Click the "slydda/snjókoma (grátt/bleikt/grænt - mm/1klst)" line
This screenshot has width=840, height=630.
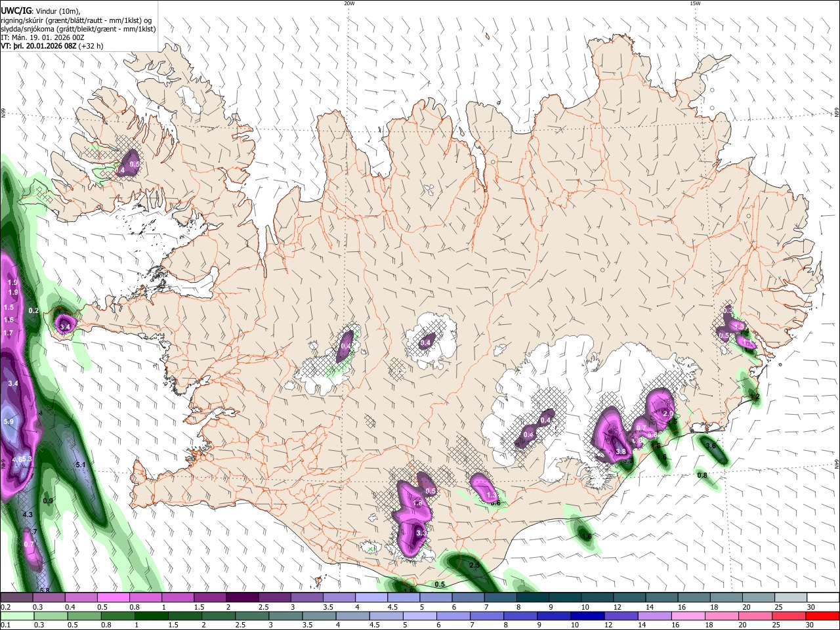pos(78,29)
